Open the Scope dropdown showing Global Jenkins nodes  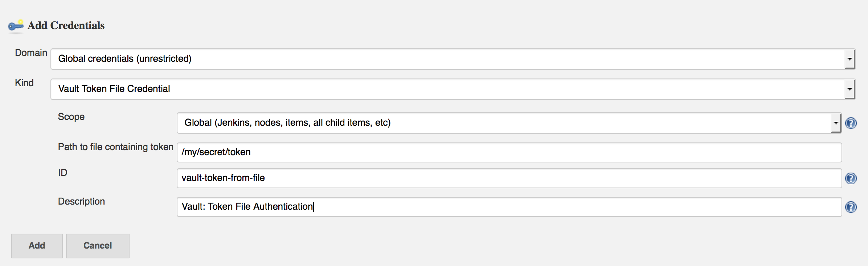tap(509, 123)
